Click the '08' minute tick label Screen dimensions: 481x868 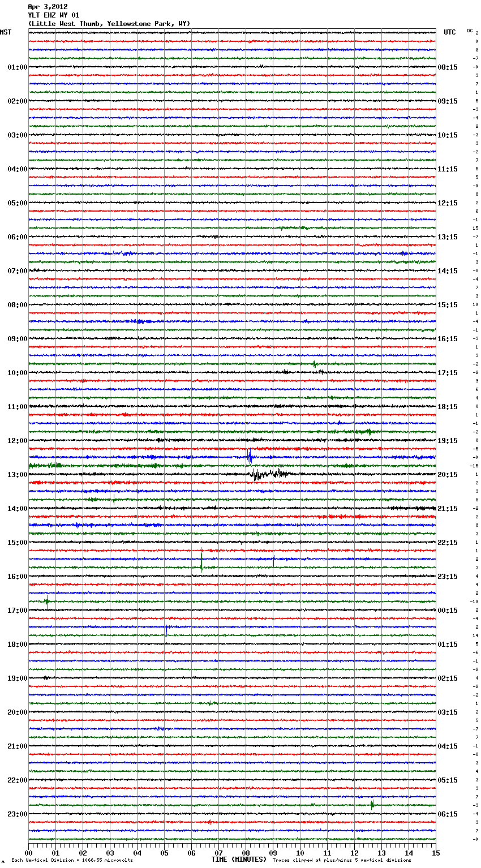pos(246,853)
